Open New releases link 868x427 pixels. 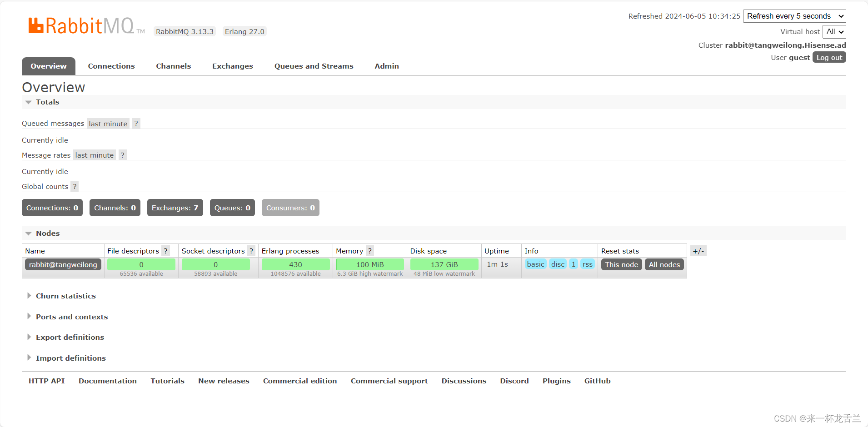pyautogui.click(x=224, y=381)
